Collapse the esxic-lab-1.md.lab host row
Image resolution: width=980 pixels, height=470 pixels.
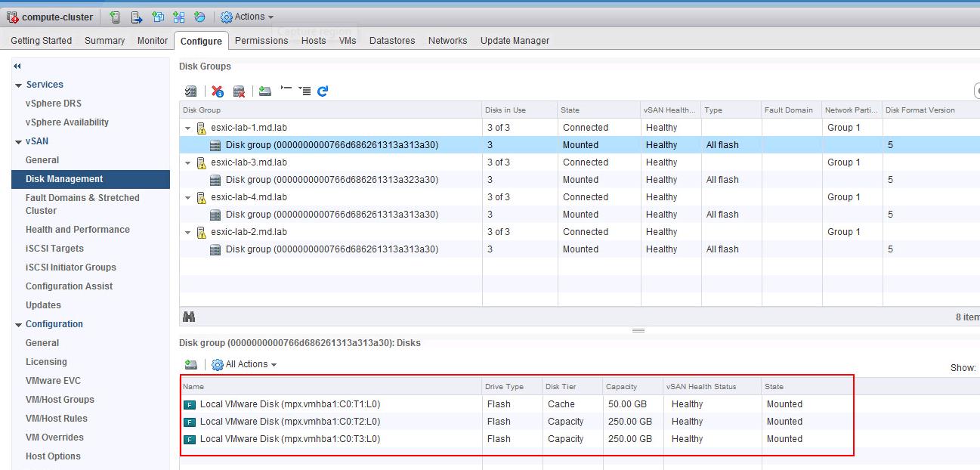coord(188,128)
